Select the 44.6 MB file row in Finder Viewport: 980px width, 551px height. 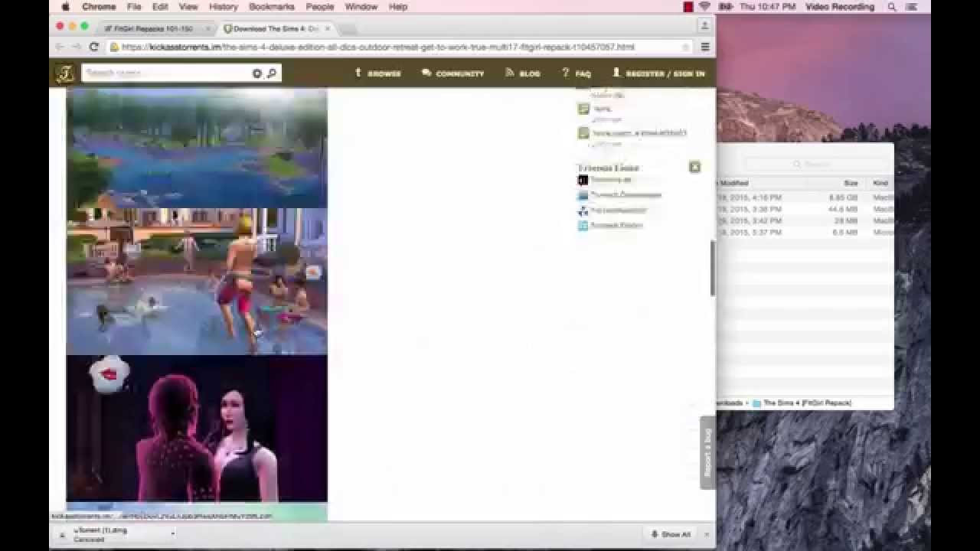[x=805, y=209]
